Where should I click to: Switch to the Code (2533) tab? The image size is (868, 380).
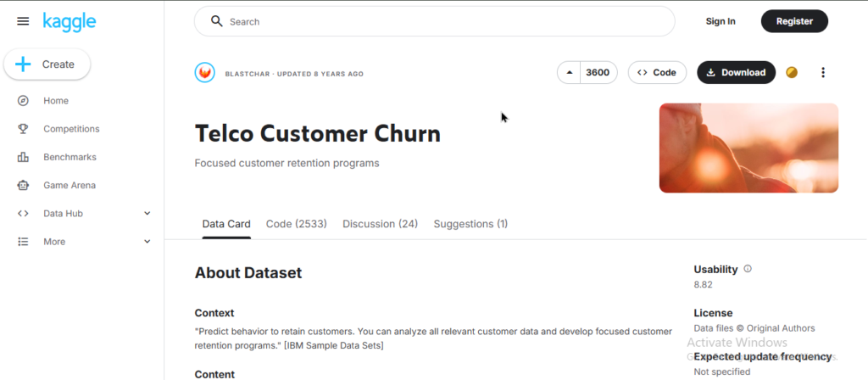(296, 224)
